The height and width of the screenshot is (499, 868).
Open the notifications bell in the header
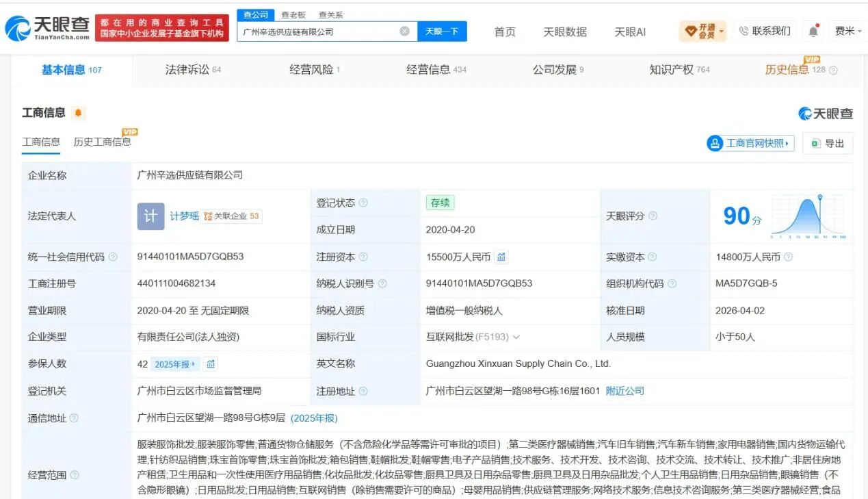point(813,31)
